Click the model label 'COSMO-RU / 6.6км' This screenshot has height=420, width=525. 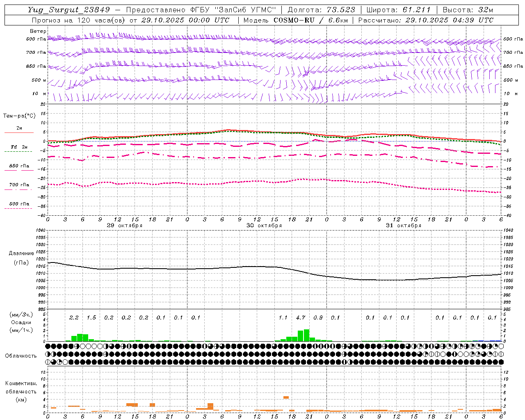click(x=311, y=20)
